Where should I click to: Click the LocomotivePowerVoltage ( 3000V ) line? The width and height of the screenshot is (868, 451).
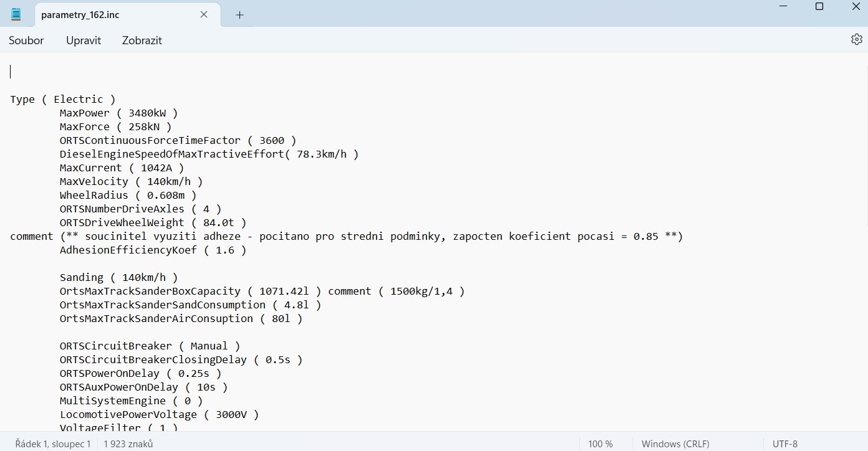click(x=159, y=414)
